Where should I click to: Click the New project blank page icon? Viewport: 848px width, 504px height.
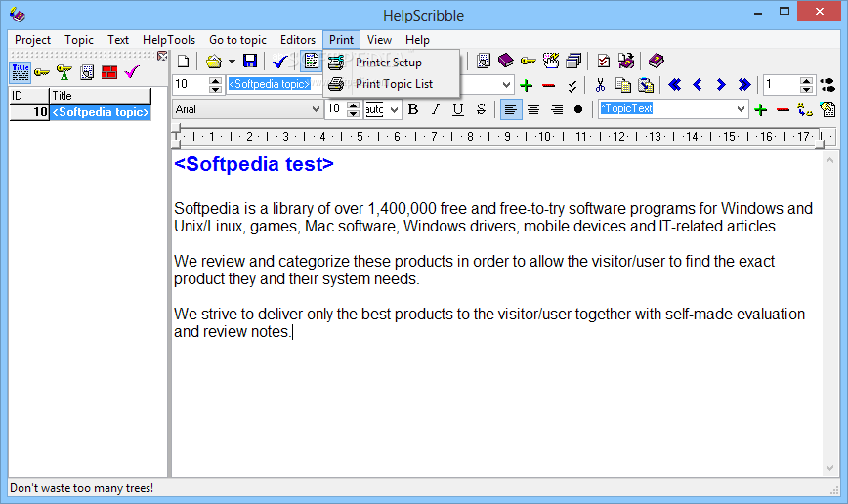(x=184, y=62)
